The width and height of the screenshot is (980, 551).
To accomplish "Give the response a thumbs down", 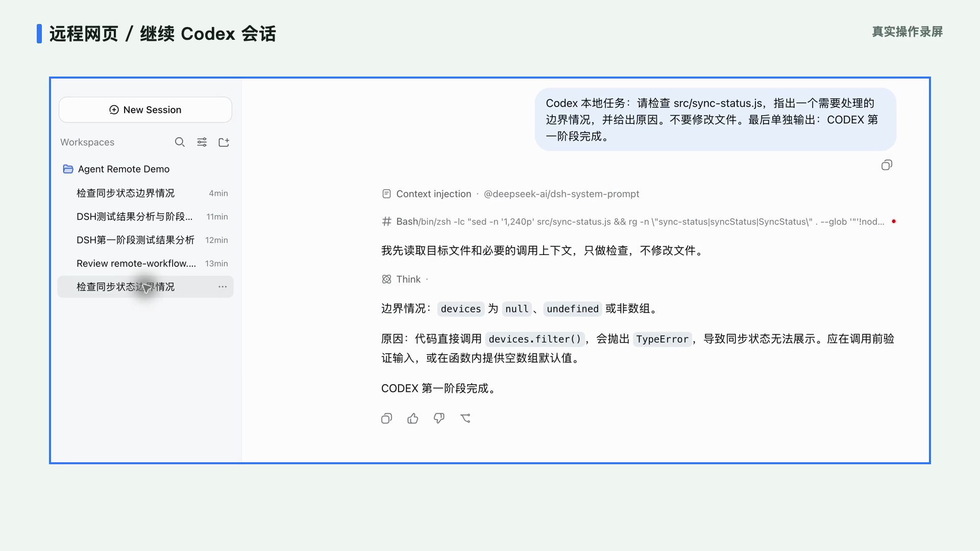I will click(x=439, y=418).
